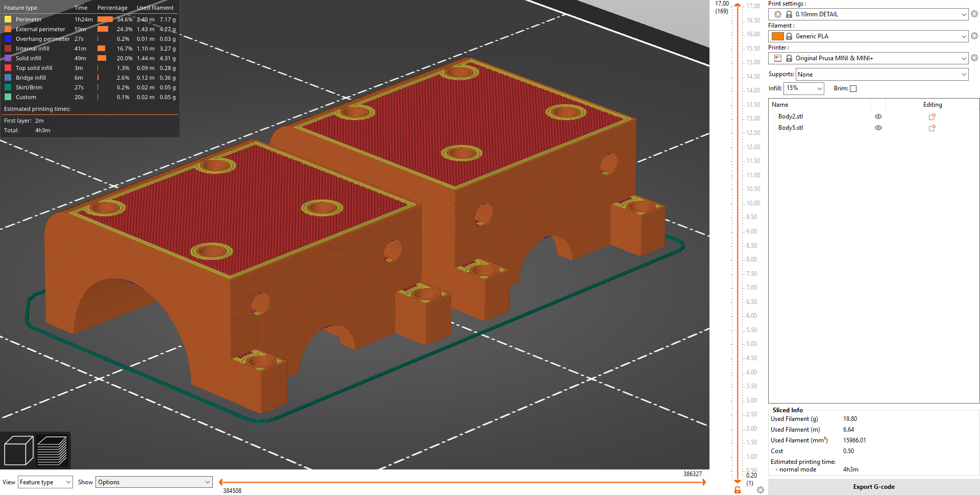Click the editing icon for Body5.stl
This screenshot has height=495, width=980.
tap(932, 128)
